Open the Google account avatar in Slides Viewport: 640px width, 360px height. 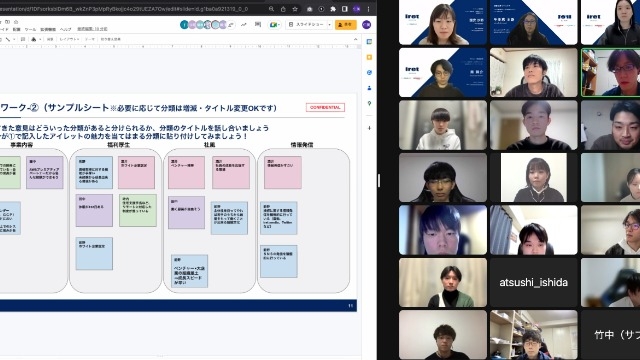pyautogui.click(x=366, y=24)
